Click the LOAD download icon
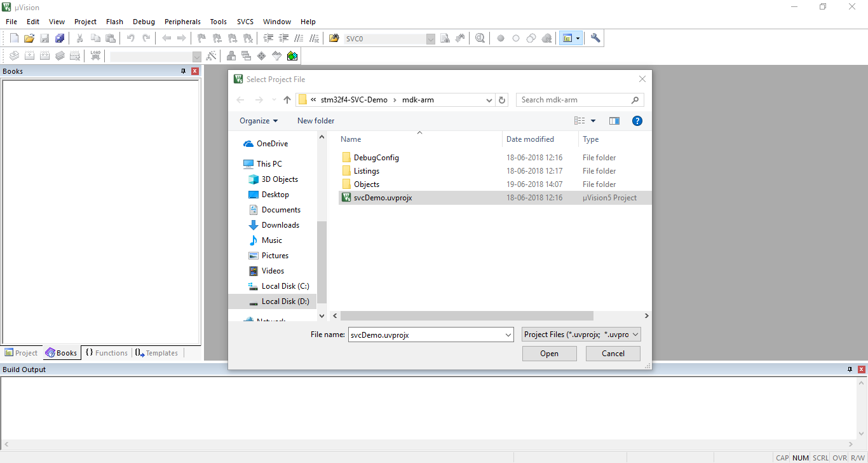The width and height of the screenshot is (868, 463). pyautogui.click(x=95, y=56)
